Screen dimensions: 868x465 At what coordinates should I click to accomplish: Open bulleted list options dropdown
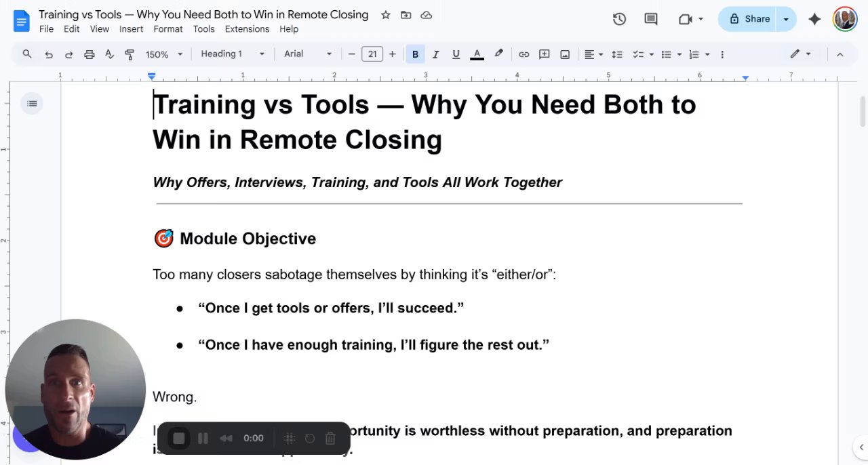(671, 54)
